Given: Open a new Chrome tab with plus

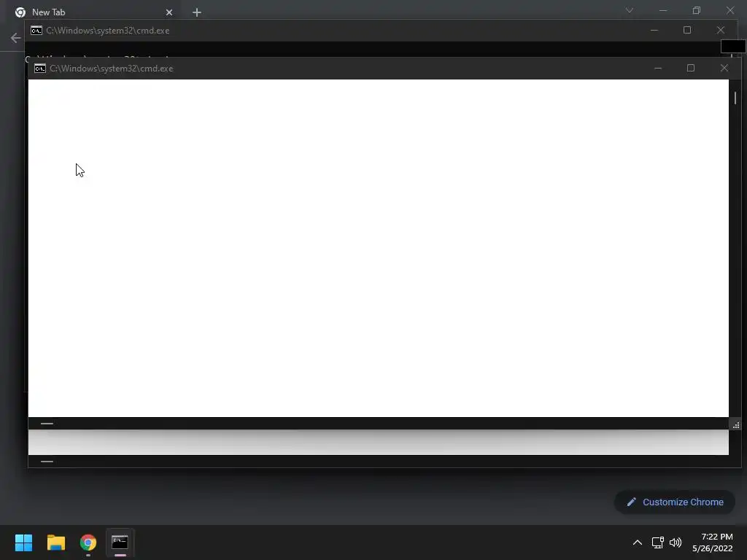Looking at the screenshot, I should click(x=197, y=12).
